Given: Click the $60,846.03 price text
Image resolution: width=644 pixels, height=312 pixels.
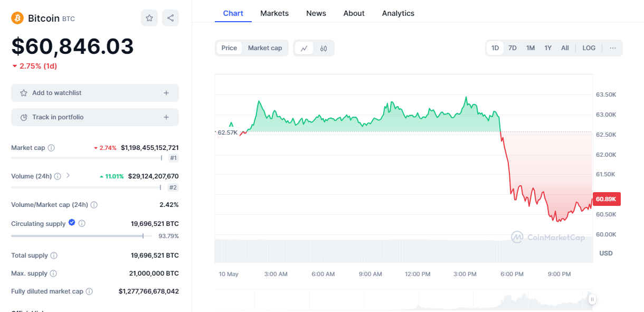Looking at the screenshot, I should pyautogui.click(x=72, y=46).
